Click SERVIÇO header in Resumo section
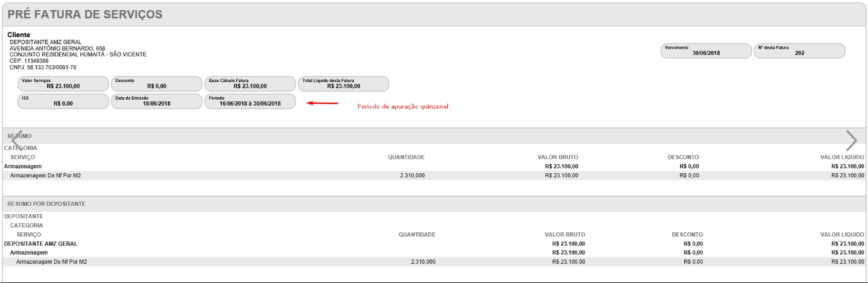The width and height of the screenshot is (868, 283). pyautogui.click(x=23, y=157)
